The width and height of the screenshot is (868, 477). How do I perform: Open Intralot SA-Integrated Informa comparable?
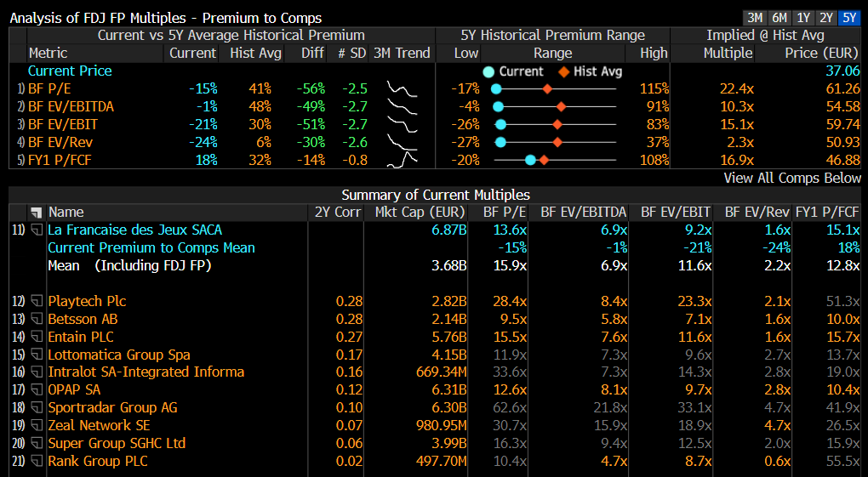point(146,372)
